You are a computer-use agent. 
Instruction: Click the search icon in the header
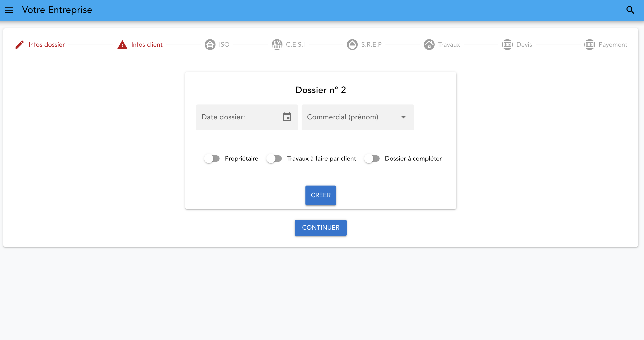pos(630,10)
